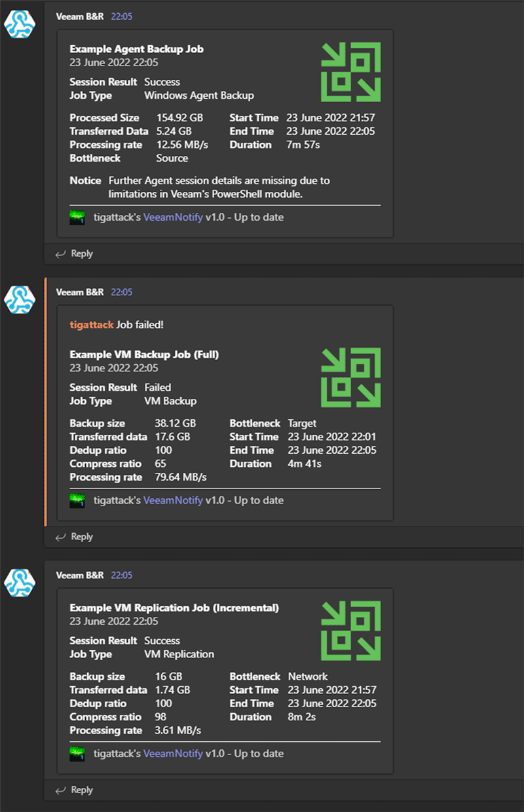
Task: Click the '8m 2s' duration value
Action: click(302, 717)
